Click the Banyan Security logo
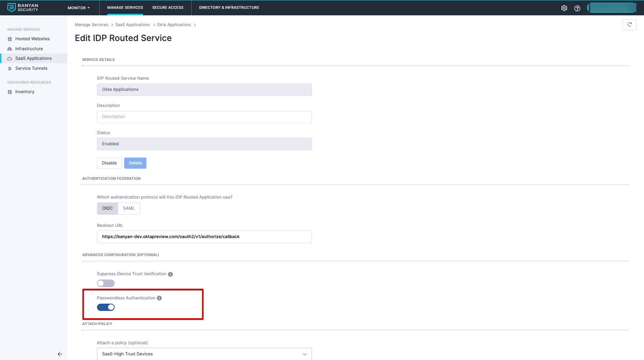The image size is (644, 360). (23, 8)
